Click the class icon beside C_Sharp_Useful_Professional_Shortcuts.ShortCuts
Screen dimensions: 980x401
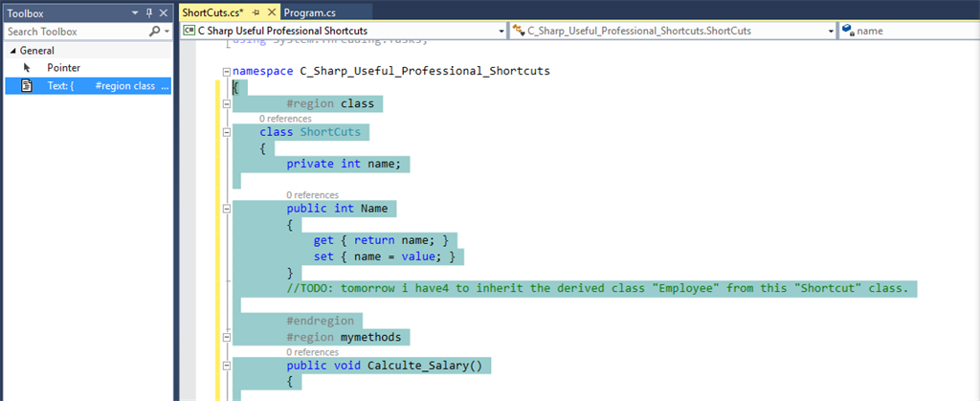tap(518, 30)
